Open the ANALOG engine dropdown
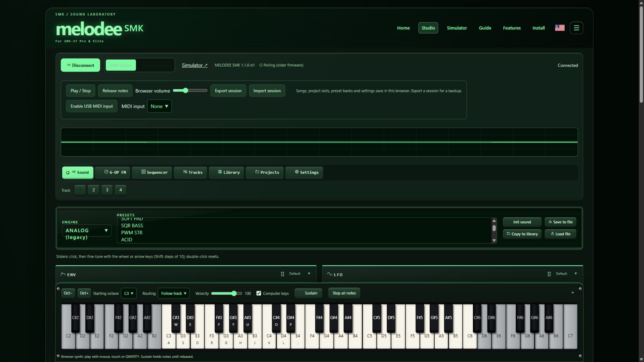 87,231
